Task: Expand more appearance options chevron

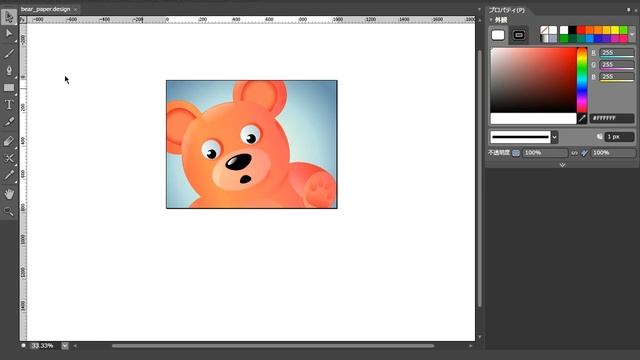Action: (x=562, y=165)
